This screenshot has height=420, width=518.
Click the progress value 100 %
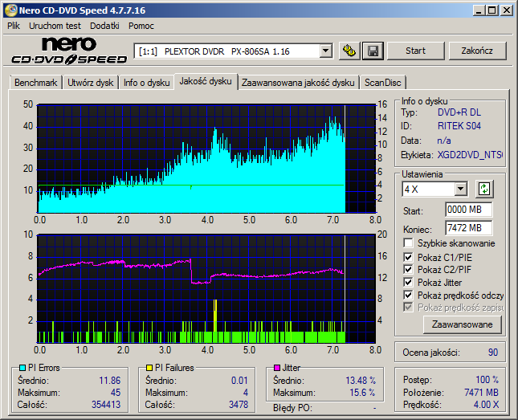487,380
